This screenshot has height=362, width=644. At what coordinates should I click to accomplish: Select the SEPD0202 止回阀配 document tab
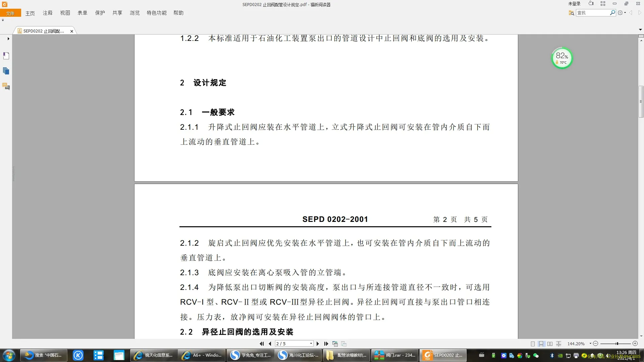(x=44, y=31)
